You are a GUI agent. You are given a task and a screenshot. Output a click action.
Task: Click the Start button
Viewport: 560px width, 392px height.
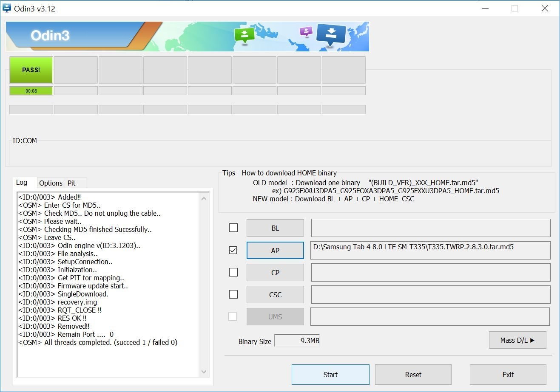click(330, 375)
